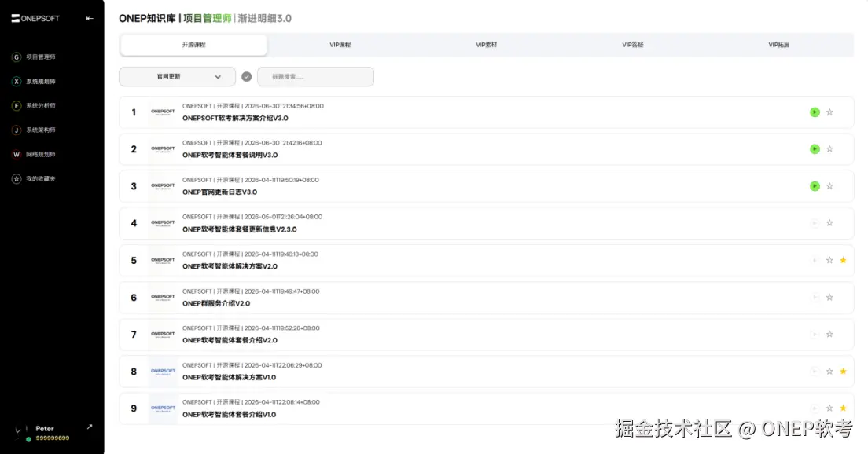This screenshot has width=868, height=454.
Task: Open the F icon for 系统分析师
Action: click(17, 105)
